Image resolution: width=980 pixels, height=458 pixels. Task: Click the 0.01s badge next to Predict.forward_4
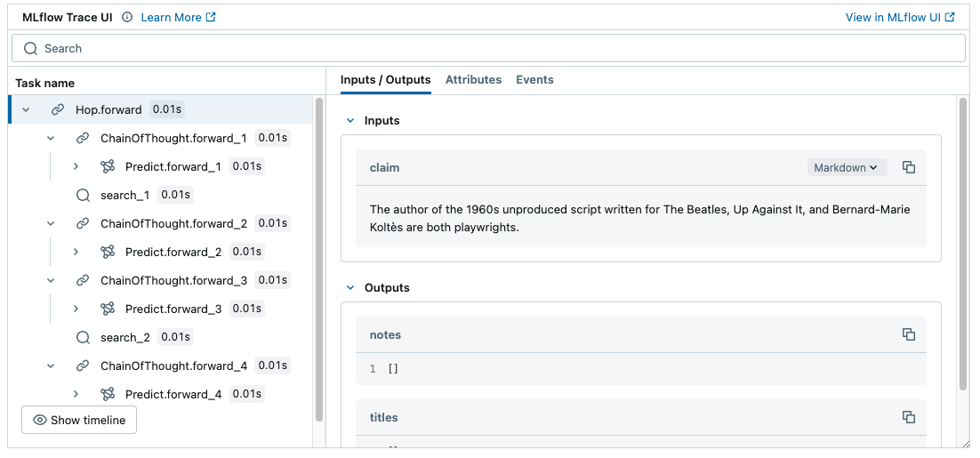click(x=247, y=394)
